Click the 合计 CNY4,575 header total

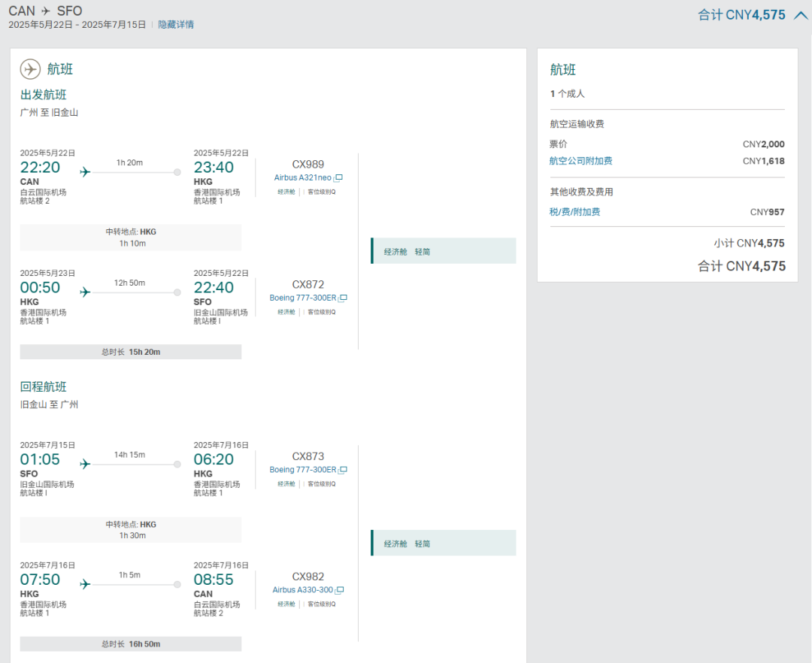pos(741,14)
